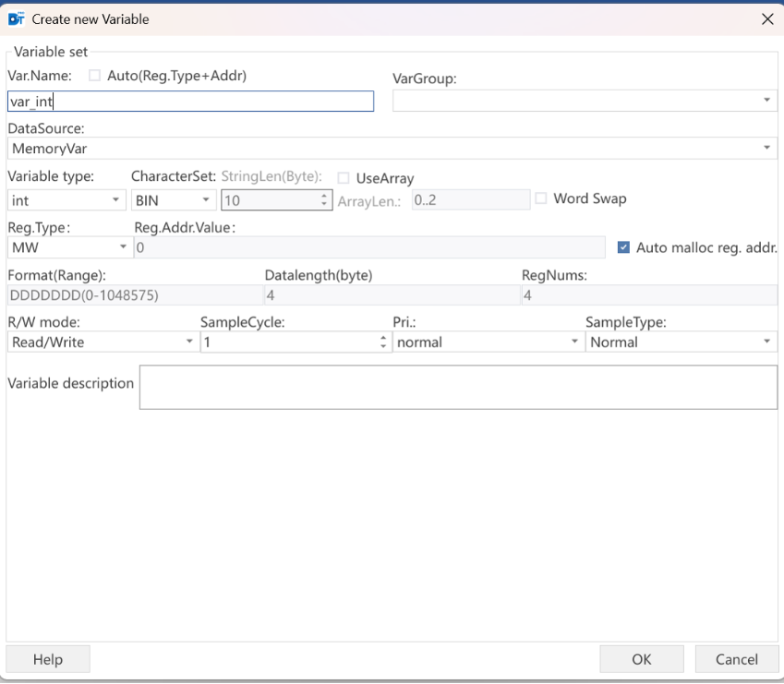Increase SampleCycle with the up arrow
Image resolution: width=784 pixels, height=684 pixels.
click(383, 338)
